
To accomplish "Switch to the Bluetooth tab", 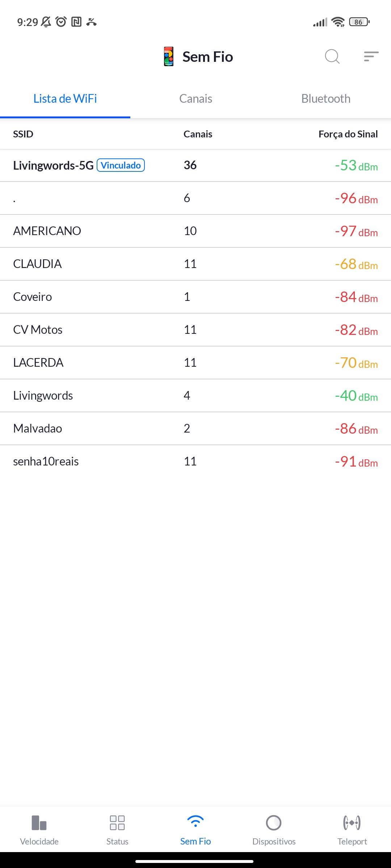I will [x=326, y=99].
